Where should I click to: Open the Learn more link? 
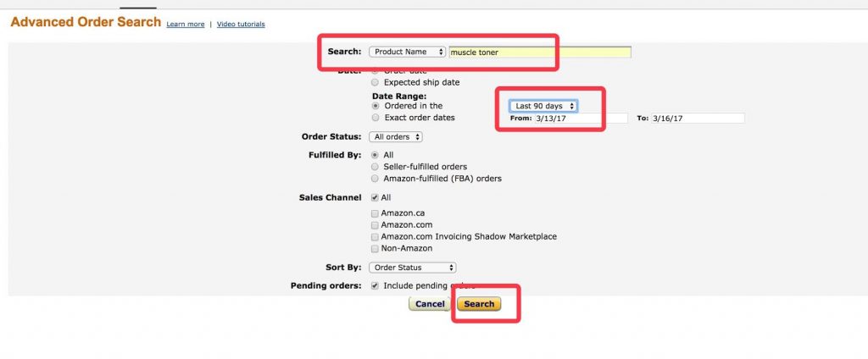click(x=185, y=25)
